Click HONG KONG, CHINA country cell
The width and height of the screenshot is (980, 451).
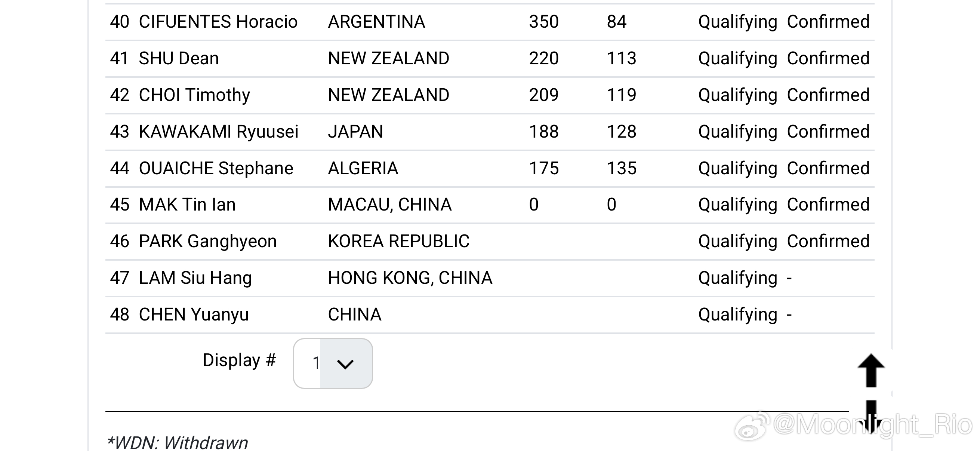pyautogui.click(x=410, y=278)
